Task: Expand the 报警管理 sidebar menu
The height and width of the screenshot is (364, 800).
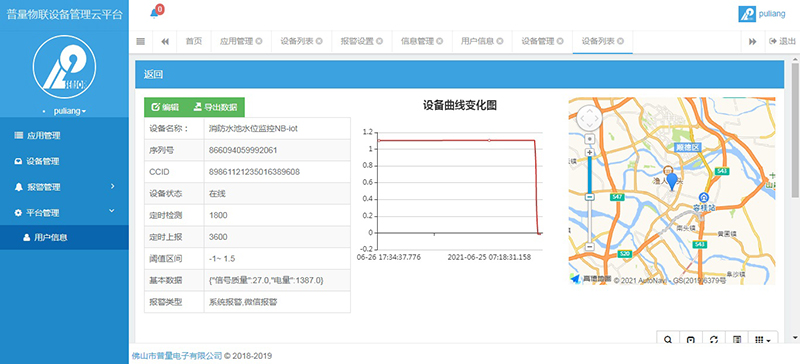Action: click(64, 187)
